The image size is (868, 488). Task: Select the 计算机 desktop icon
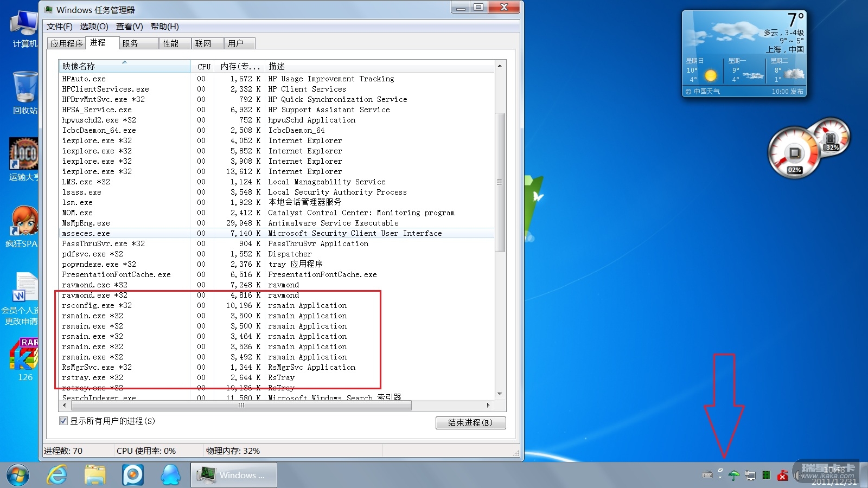pyautogui.click(x=24, y=29)
